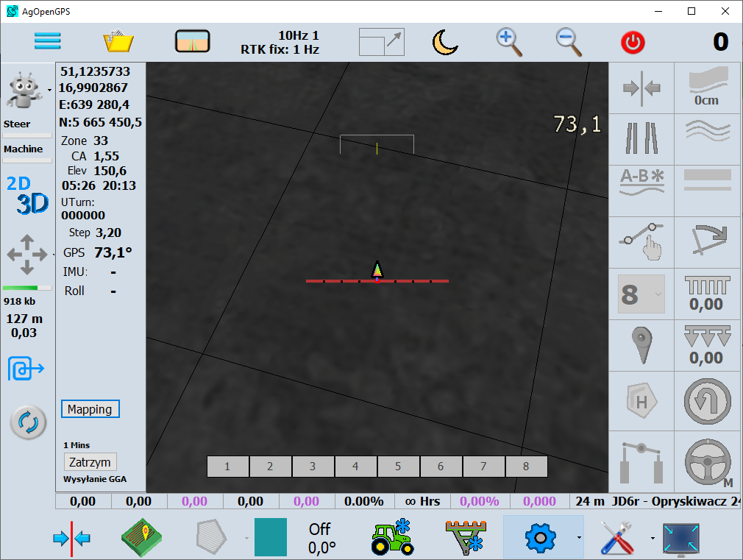This screenshot has height=560, width=743.
Task: Select section 4 button
Action: tap(355, 467)
